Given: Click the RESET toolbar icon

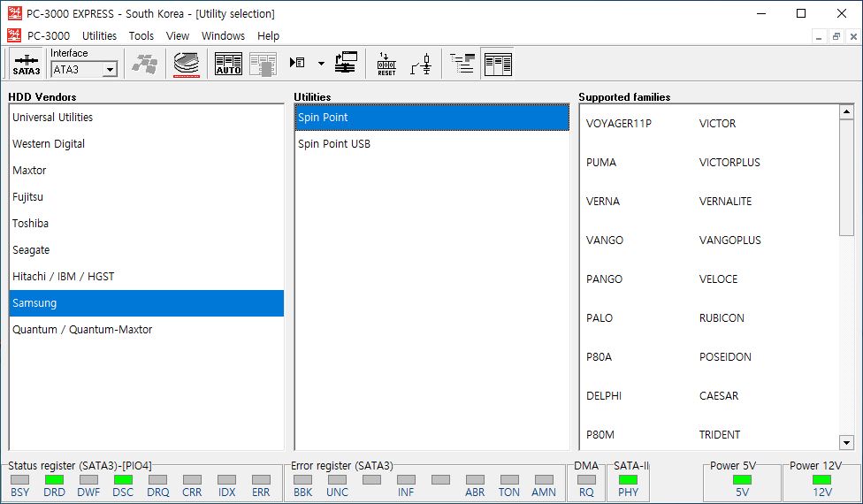Looking at the screenshot, I should (386, 65).
